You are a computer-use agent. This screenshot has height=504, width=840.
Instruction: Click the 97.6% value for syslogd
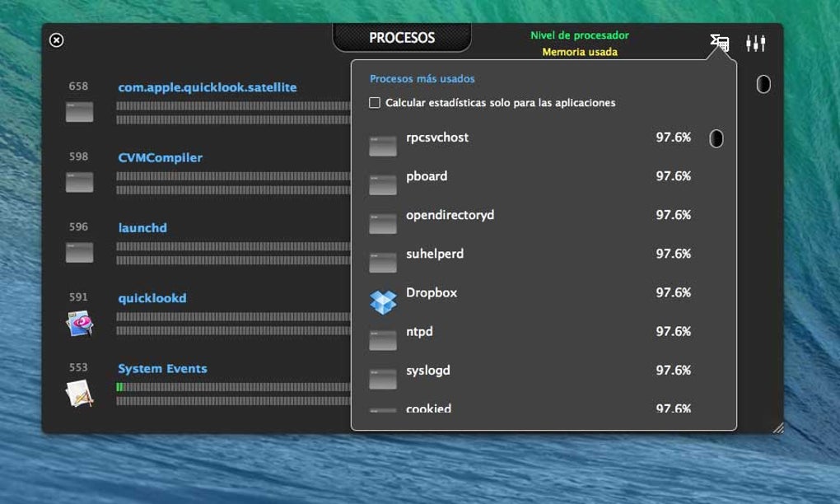tap(674, 371)
